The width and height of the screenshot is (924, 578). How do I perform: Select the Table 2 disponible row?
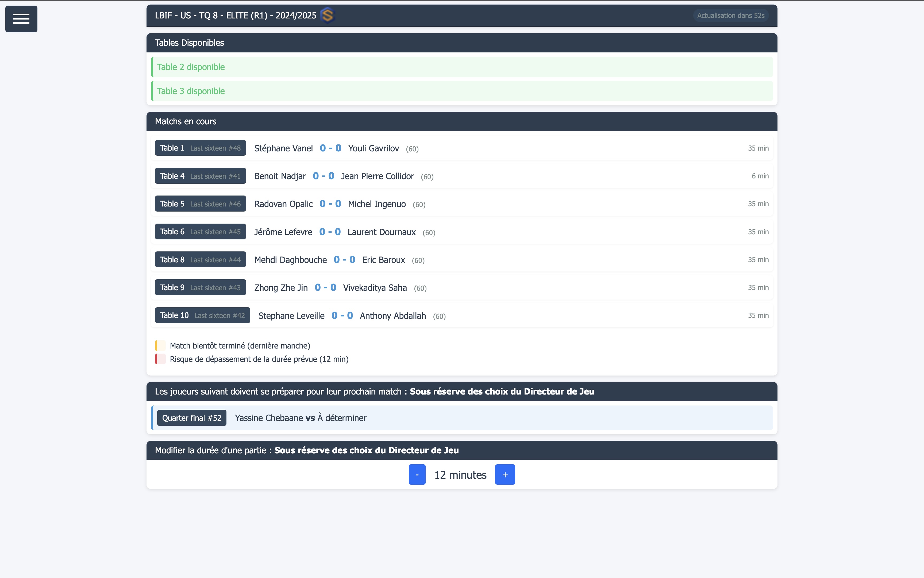[462, 67]
